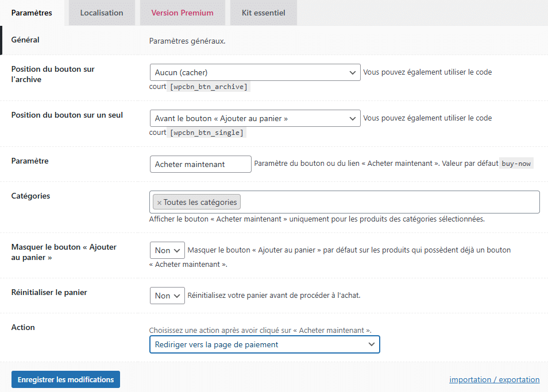Select the Général section heading
Screen dimensions: 548x392
point(25,40)
